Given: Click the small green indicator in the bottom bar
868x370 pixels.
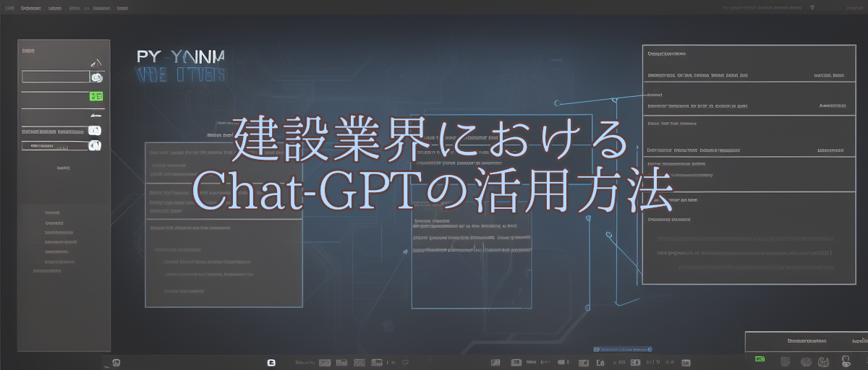Looking at the screenshot, I should [x=759, y=358].
